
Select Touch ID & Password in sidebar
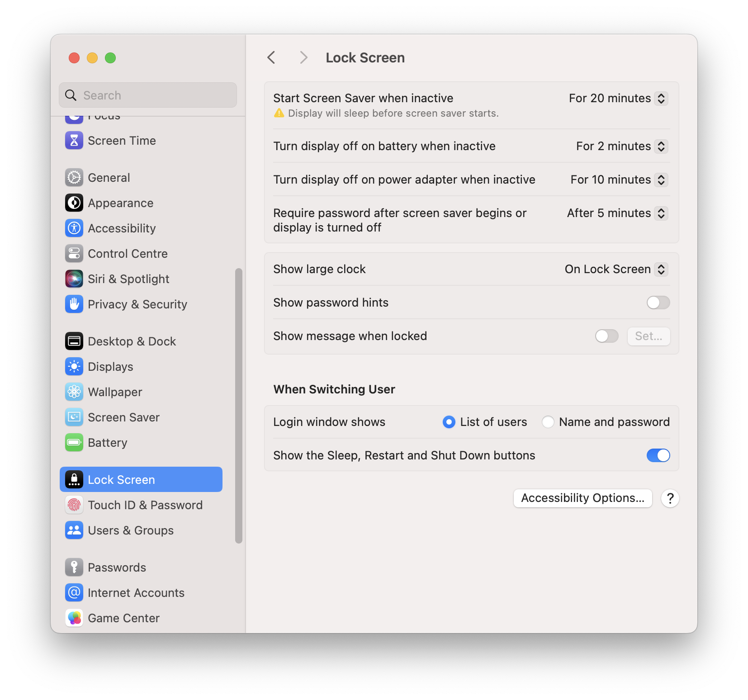[141, 505]
